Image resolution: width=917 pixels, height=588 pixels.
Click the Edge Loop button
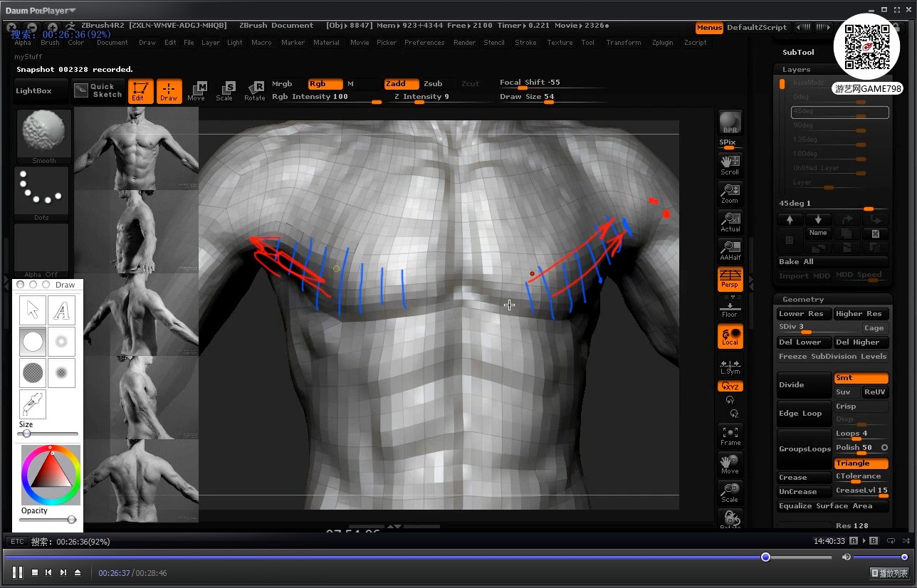(x=804, y=414)
